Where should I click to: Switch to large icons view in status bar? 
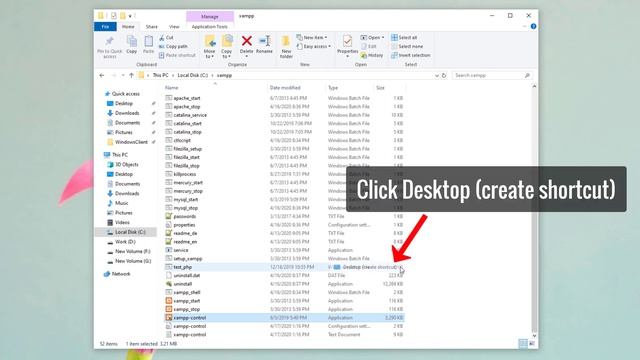[532, 344]
